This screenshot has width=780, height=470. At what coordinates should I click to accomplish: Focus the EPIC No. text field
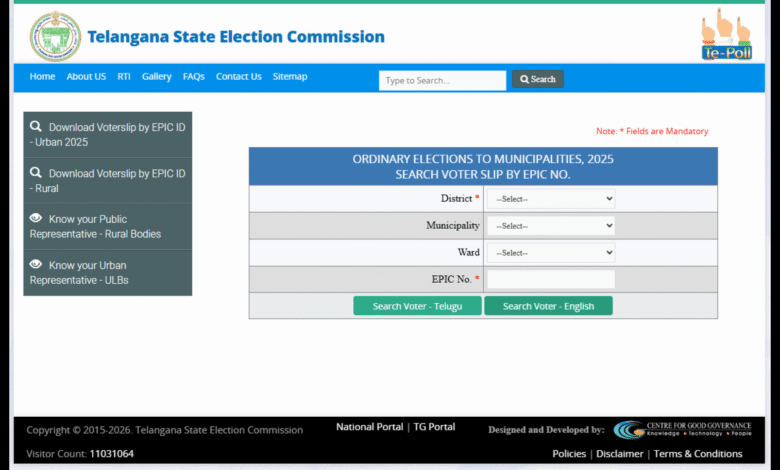pos(550,280)
